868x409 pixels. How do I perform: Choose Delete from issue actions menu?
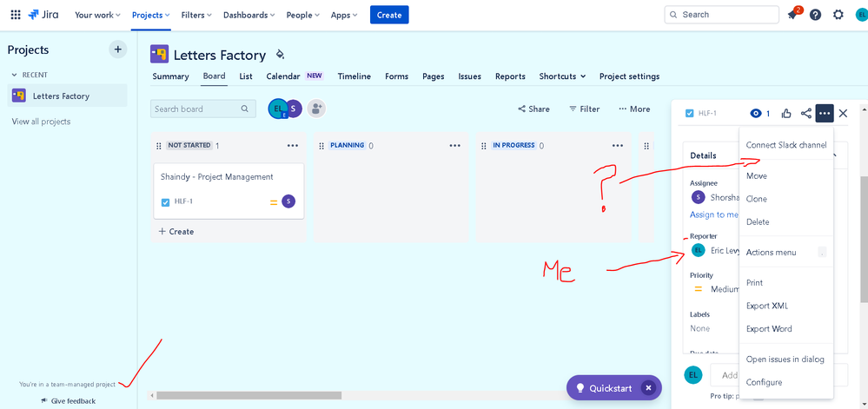pyautogui.click(x=786, y=222)
